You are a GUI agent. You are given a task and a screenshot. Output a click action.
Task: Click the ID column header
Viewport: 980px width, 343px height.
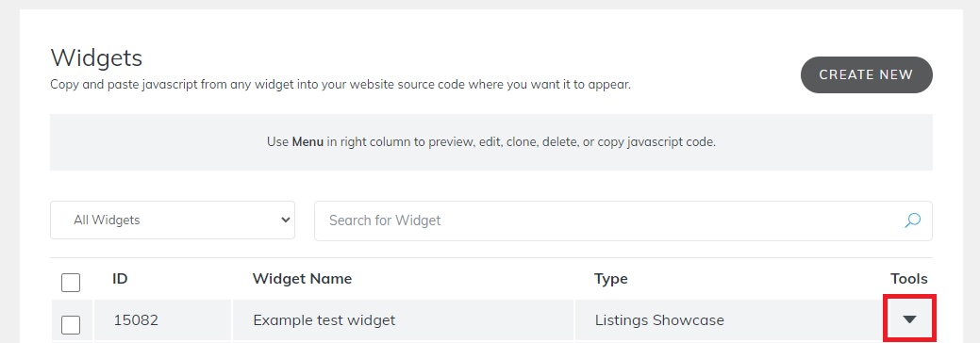pos(120,279)
